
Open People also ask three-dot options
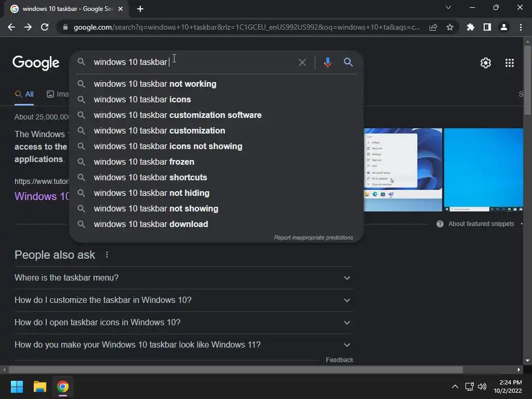107,255
